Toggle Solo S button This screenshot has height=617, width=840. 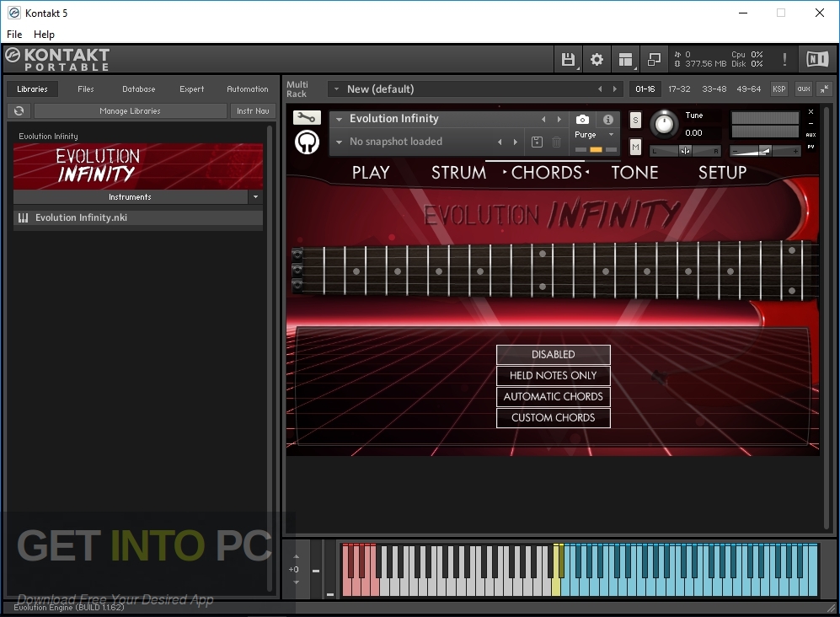click(x=635, y=120)
